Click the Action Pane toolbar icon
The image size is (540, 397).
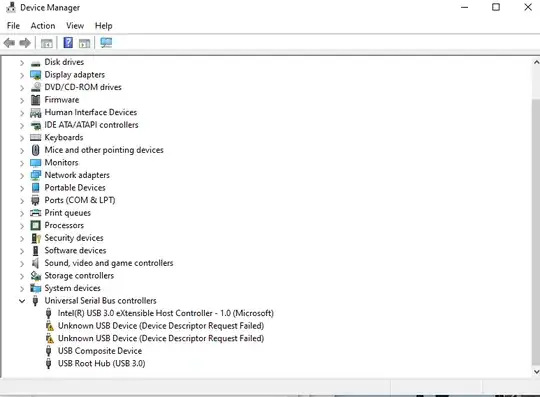click(x=84, y=43)
